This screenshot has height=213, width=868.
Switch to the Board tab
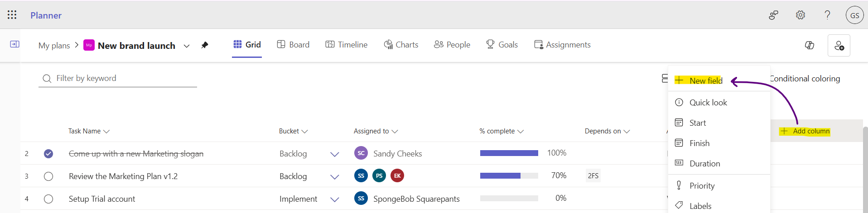tap(293, 45)
